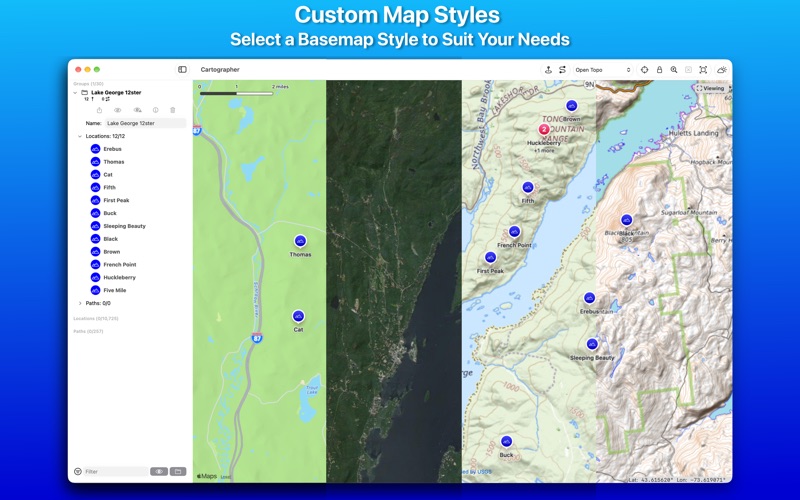Click the Sleeping Beauty pin on the map
This screenshot has width=800, height=500.
pos(592,344)
